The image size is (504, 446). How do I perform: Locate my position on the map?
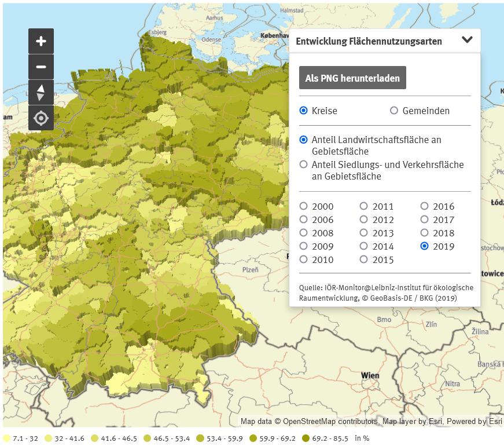[x=41, y=118]
